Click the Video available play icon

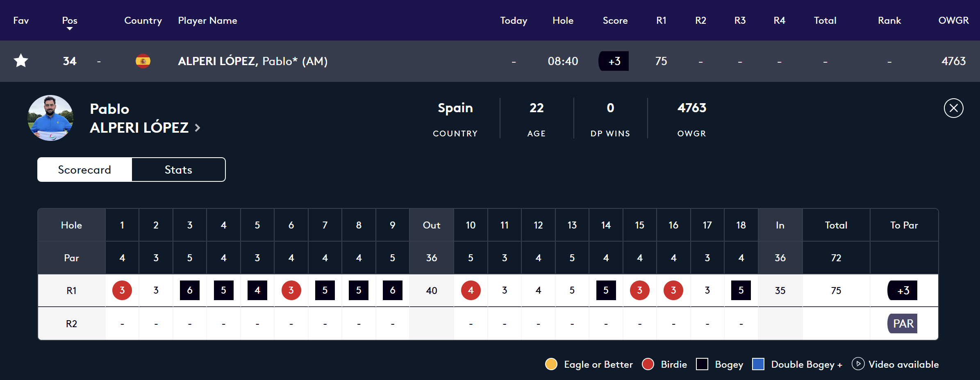857,364
